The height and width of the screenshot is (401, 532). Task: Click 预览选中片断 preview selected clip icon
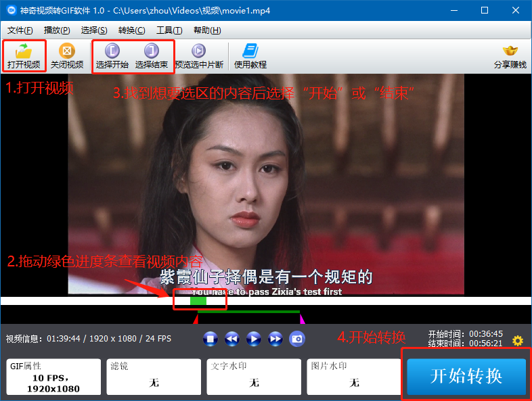point(199,51)
